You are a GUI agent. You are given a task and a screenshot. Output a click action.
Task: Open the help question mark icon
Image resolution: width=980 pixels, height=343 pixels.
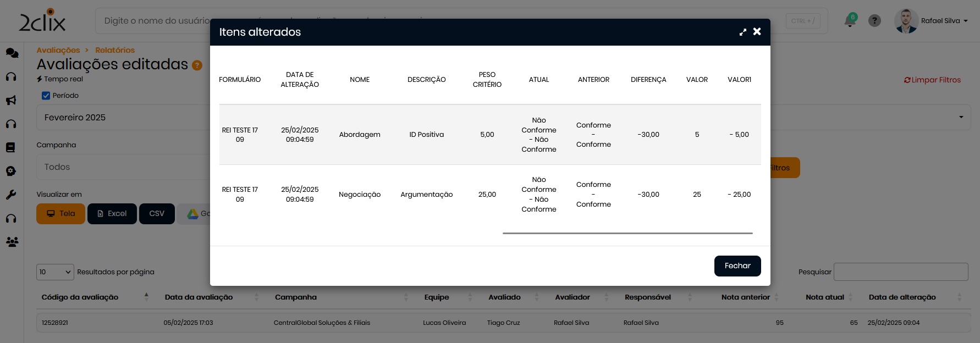coord(874,21)
